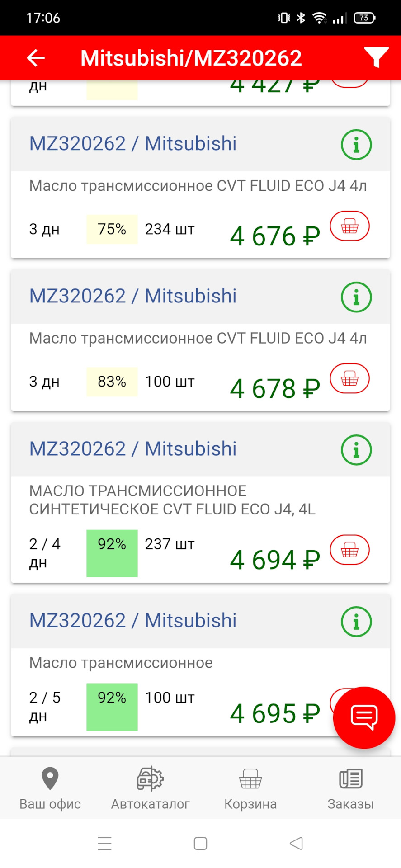Show info for the 4 695 ₽ offer
Screen dimensions: 401x868
[x=356, y=622]
